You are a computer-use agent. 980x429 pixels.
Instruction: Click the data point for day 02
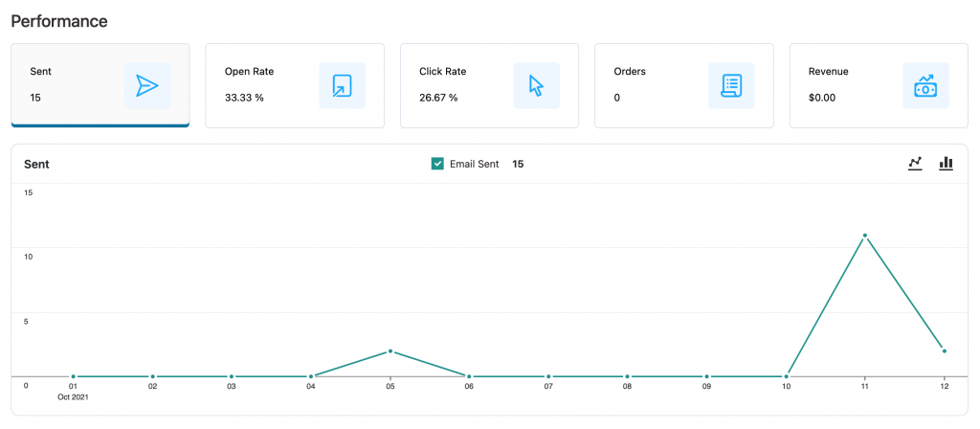[152, 376]
